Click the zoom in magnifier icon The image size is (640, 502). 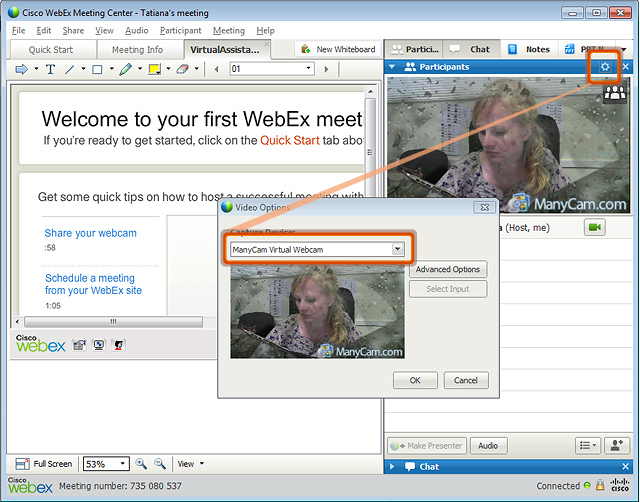point(141,464)
